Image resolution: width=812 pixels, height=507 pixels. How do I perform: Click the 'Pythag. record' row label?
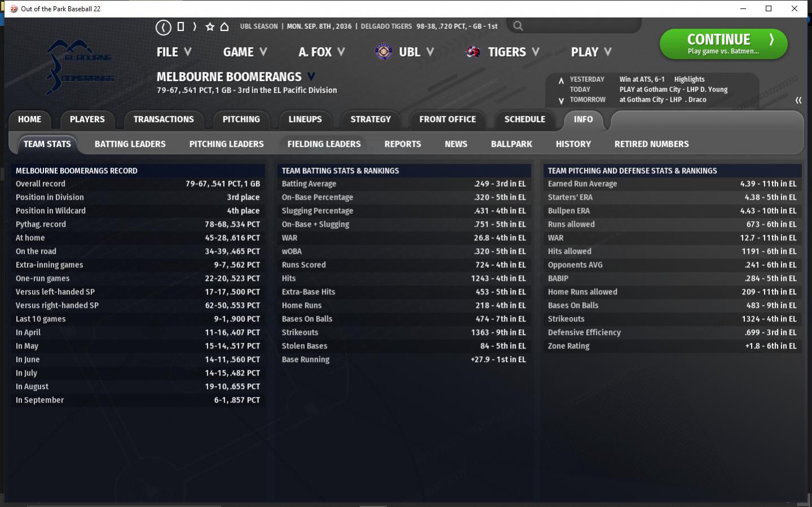click(41, 224)
